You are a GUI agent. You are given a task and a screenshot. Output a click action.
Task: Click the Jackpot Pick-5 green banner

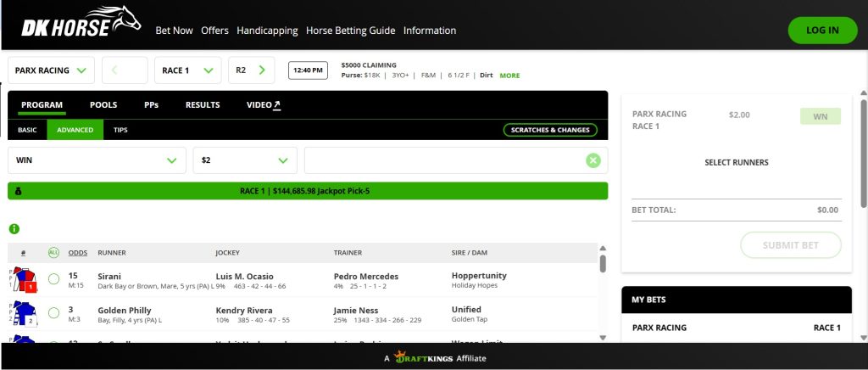[x=308, y=191]
